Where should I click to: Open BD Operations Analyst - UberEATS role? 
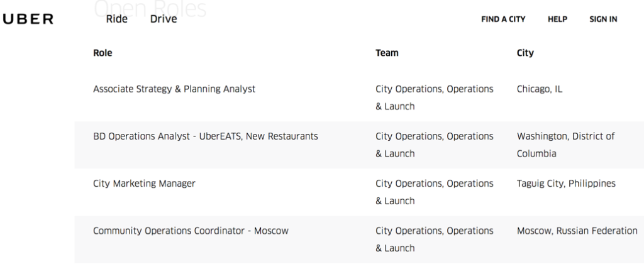[x=206, y=136]
